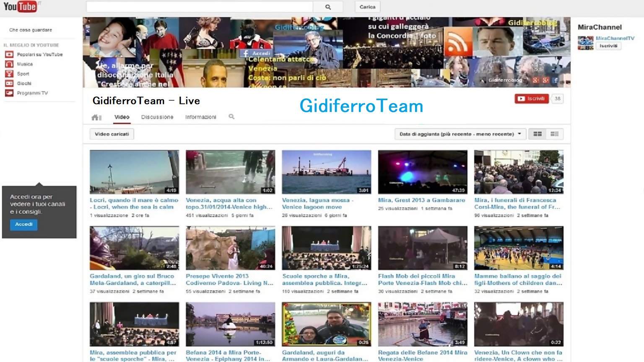Screen dimensions: 644x362
Task: Open the Video caricati filter button
Action: click(112, 134)
